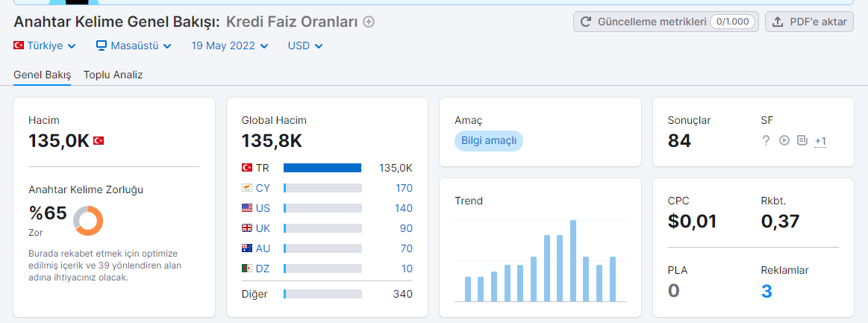Open the US country link

click(263, 208)
